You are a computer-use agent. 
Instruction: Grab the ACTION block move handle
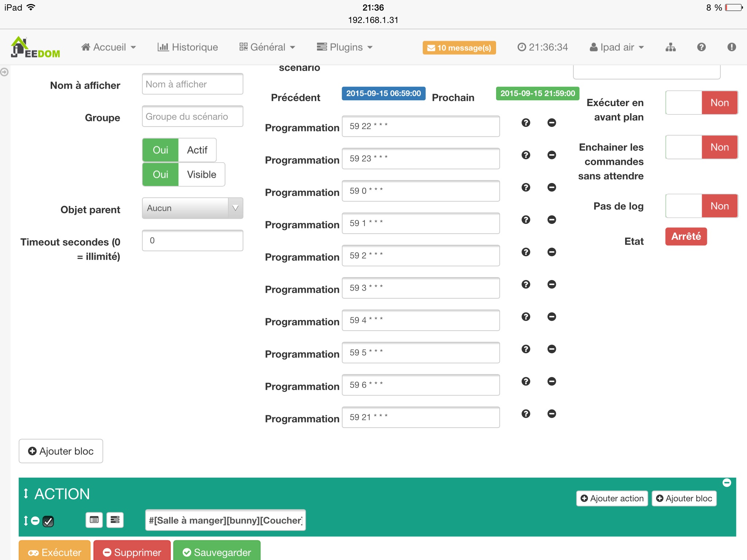[x=26, y=494]
